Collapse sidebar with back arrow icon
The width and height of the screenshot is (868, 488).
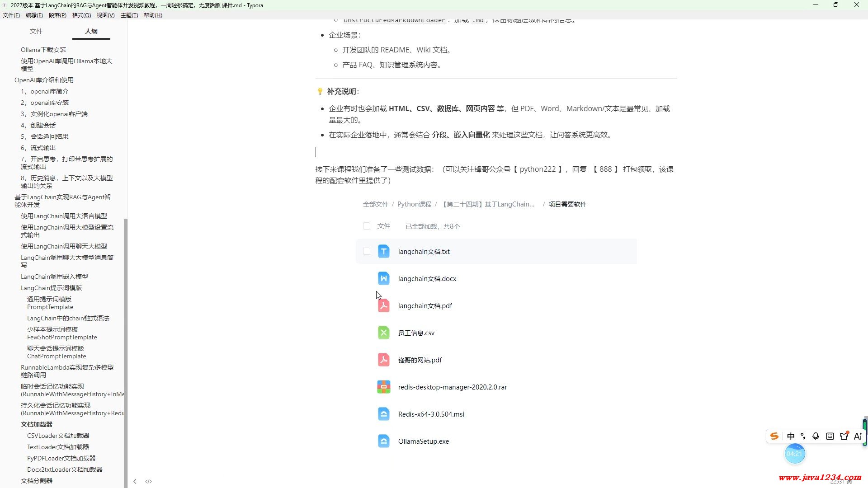(x=135, y=482)
